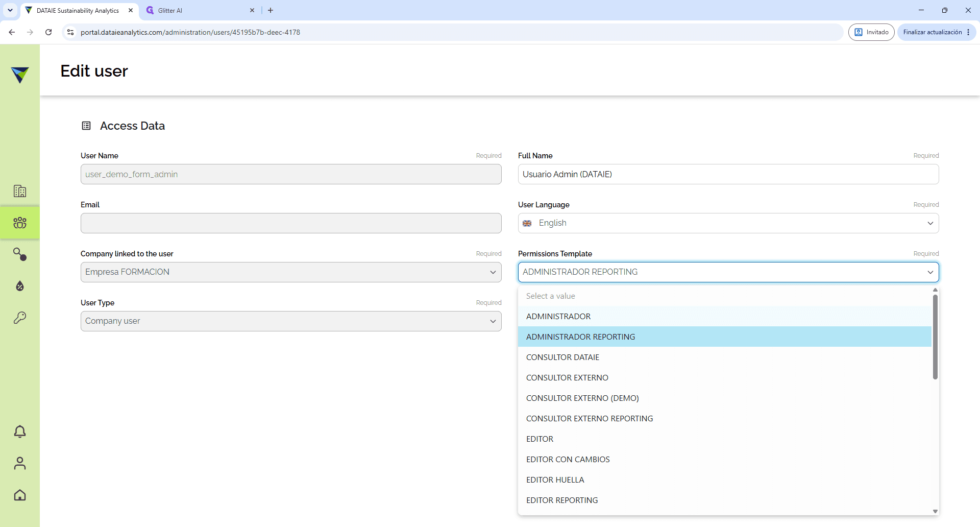Pick CONSULTOR EXTERNO REPORTING option
The width and height of the screenshot is (980, 527).
pyautogui.click(x=725, y=419)
